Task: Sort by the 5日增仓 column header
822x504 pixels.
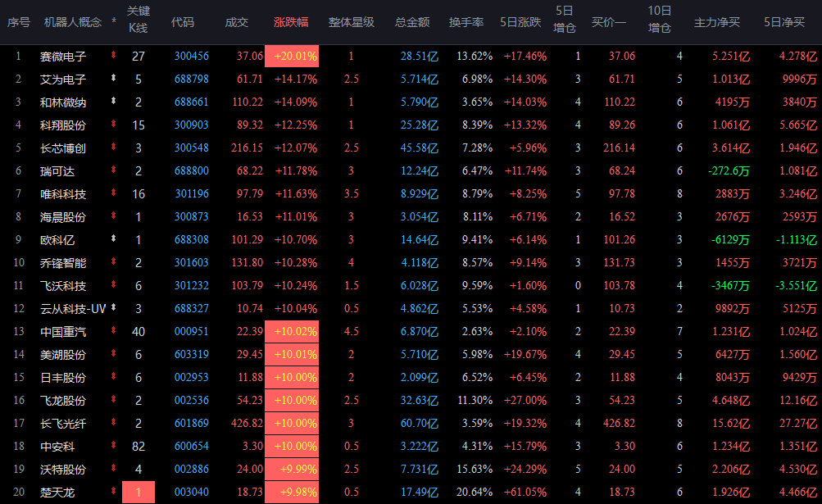Action: 564,20
